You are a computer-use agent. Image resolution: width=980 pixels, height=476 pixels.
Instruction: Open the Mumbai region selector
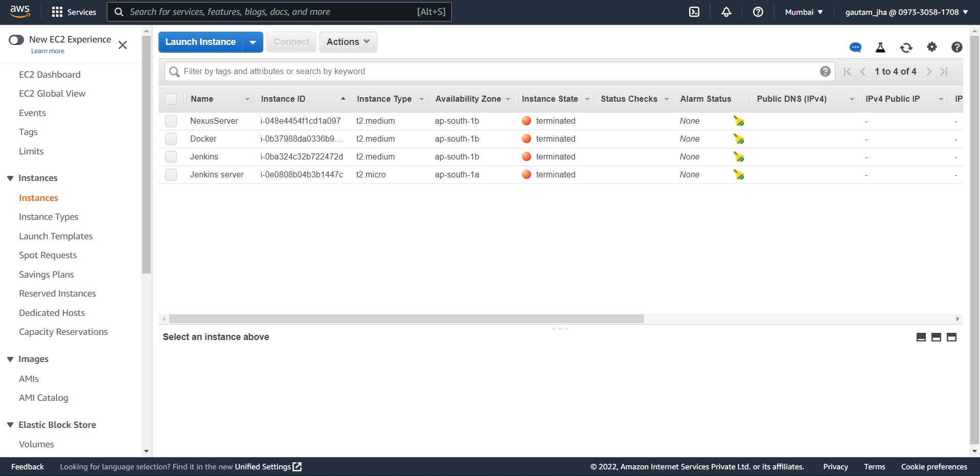804,12
